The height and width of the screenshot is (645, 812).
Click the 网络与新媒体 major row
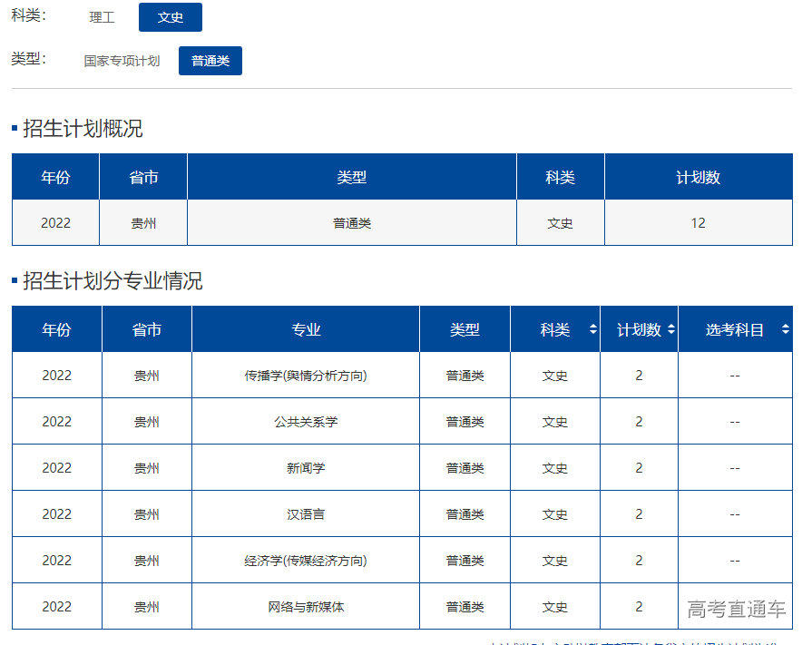point(305,606)
